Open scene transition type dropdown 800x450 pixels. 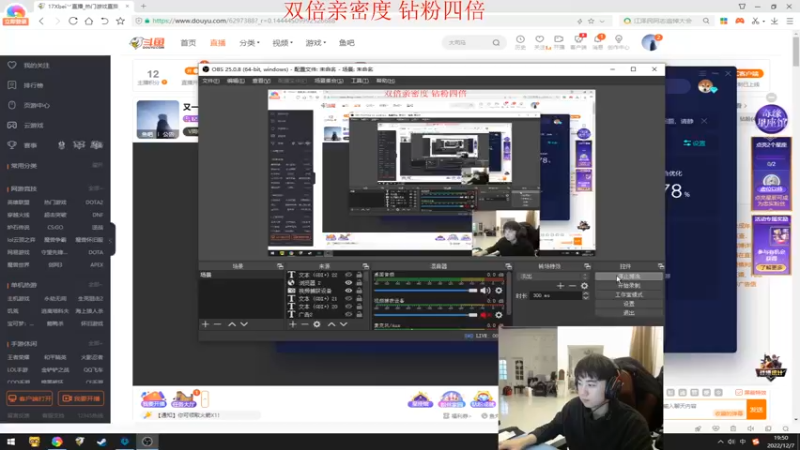(553, 276)
